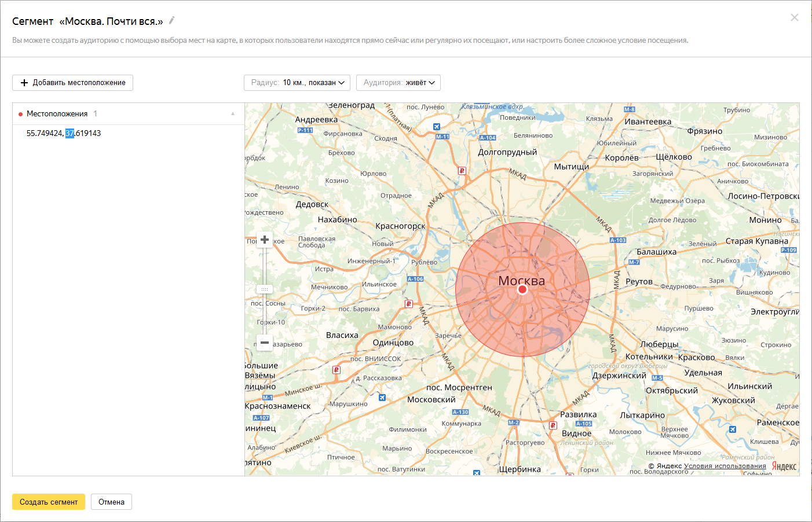
Task: Click the red center marker in Moscow
Action: pos(522,289)
